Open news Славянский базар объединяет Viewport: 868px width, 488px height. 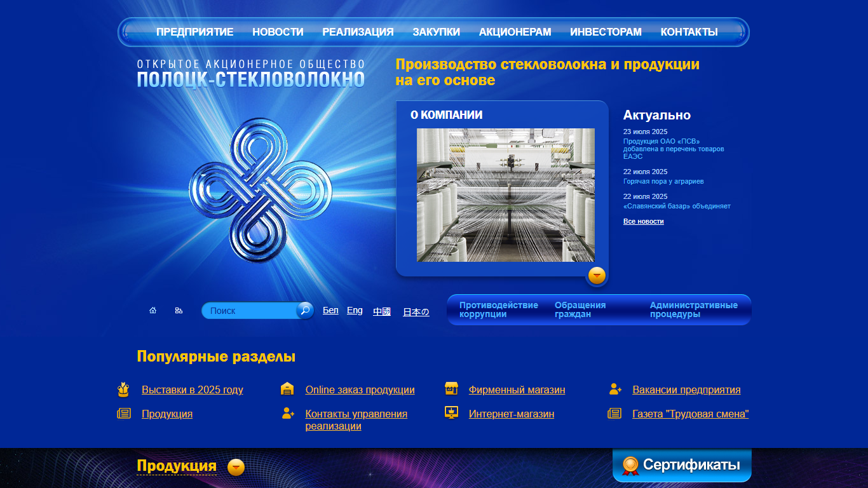click(x=677, y=206)
